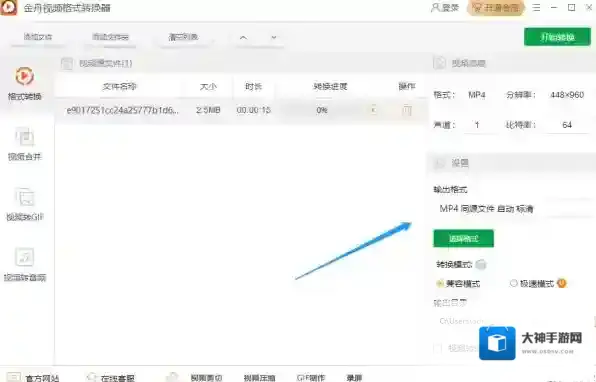Click the 0% conversion progress bar
Image resolution: width=596 pixels, height=382 pixels.
pyautogui.click(x=322, y=110)
